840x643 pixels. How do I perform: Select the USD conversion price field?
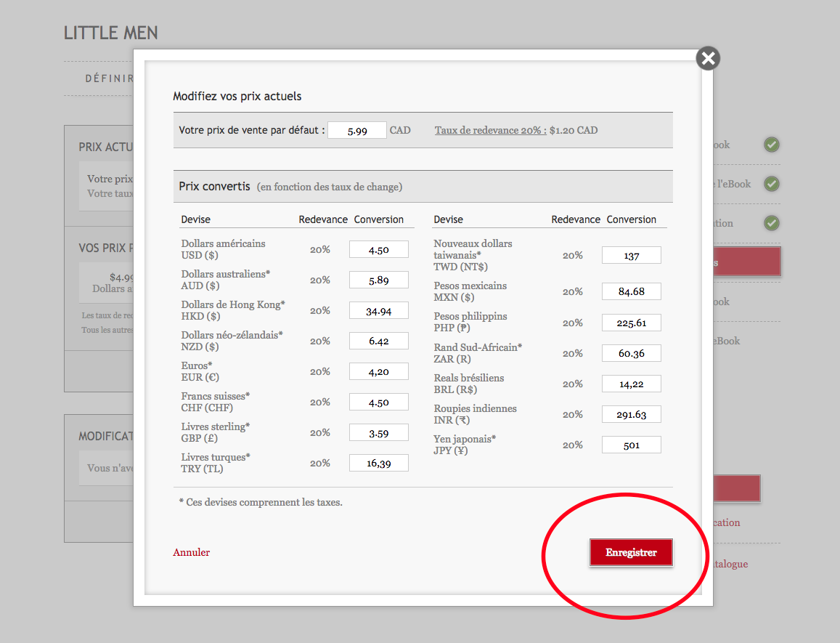point(378,250)
